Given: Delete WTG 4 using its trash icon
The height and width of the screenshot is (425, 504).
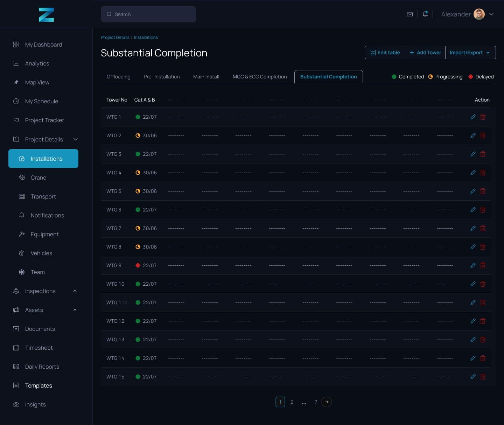Looking at the screenshot, I should (483, 173).
